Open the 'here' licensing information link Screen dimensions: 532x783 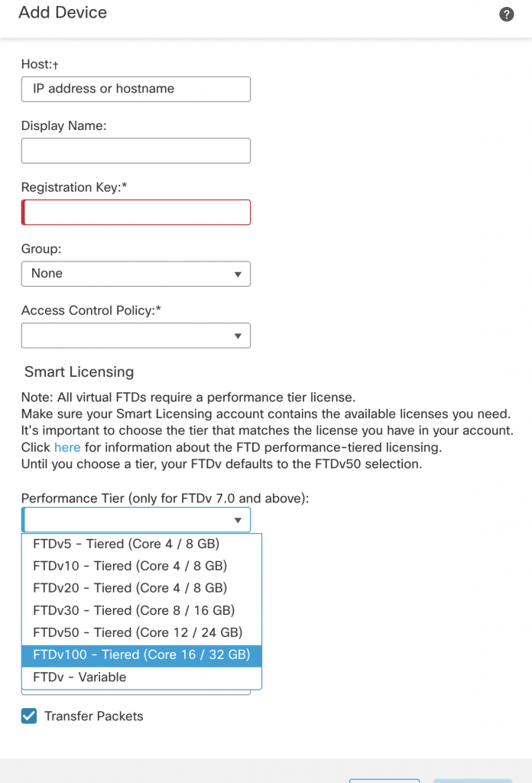click(67, 447)
